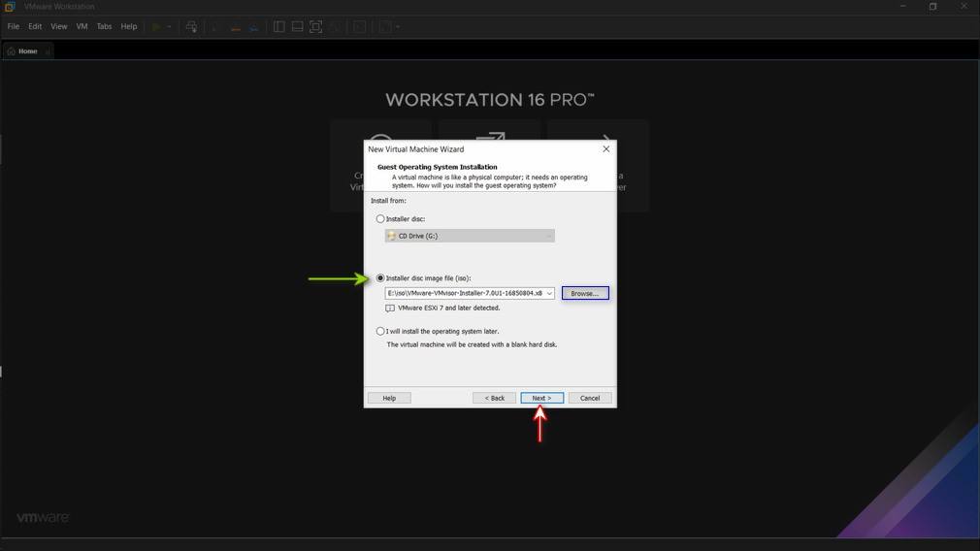Viewport: 980px width, 551px height.
Task: Open the power options arrow beside Play
Action: pyautogui.click(x=169, y=27)
